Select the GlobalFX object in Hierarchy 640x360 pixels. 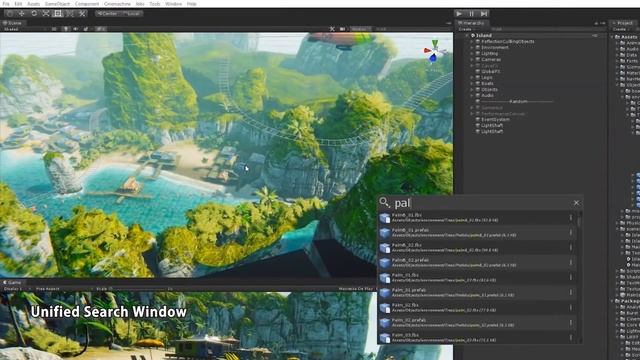pyautogui.click(x=491, y=71)
